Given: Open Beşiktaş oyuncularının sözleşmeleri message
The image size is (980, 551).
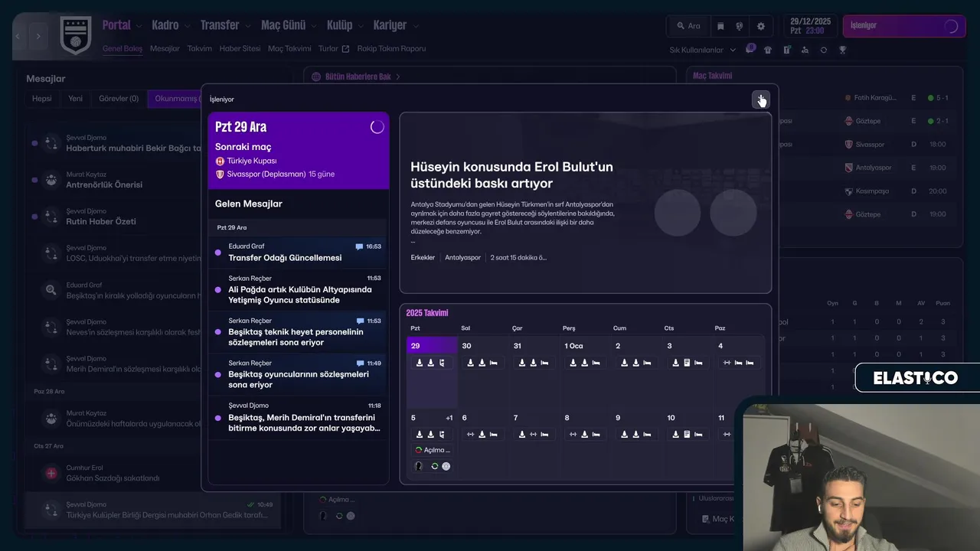Looking at the screenshot, I should click(x=299, y=374).
